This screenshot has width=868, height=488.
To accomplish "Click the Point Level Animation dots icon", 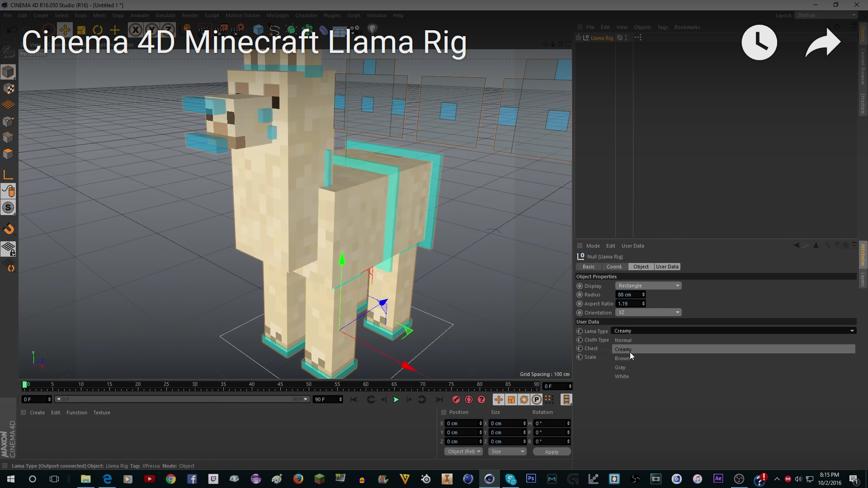I will pyautogui.click(x=549, y=399).
